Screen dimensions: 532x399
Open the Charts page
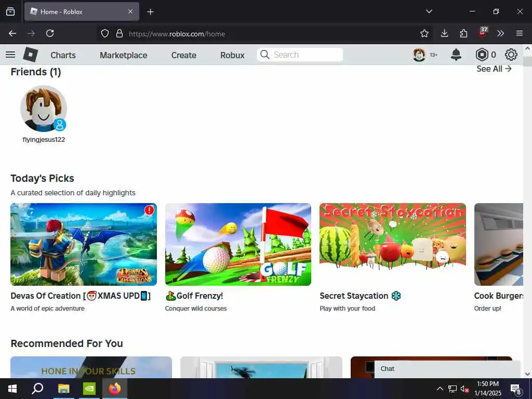(63, 55)
